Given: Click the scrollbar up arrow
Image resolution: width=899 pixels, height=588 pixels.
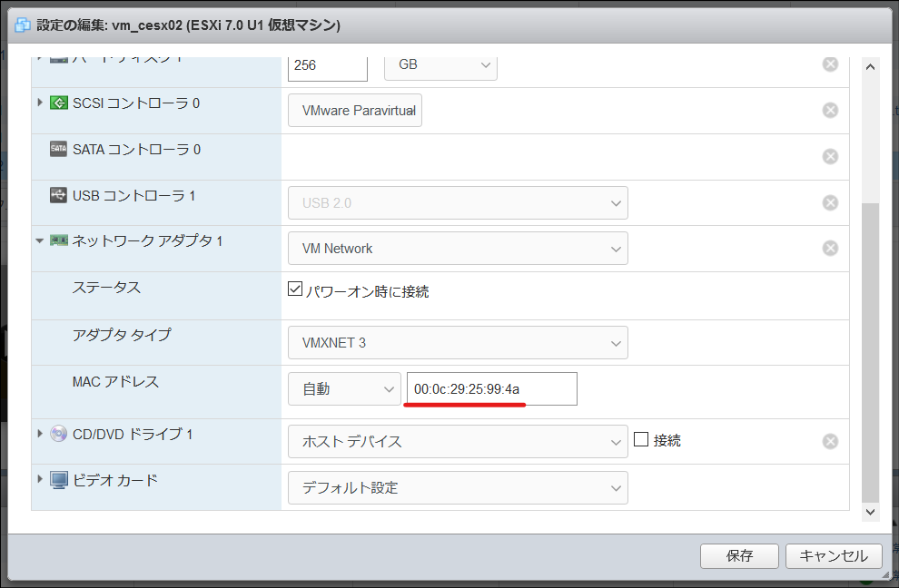Looking at the screenshot, I should click(x=870, y=67).
